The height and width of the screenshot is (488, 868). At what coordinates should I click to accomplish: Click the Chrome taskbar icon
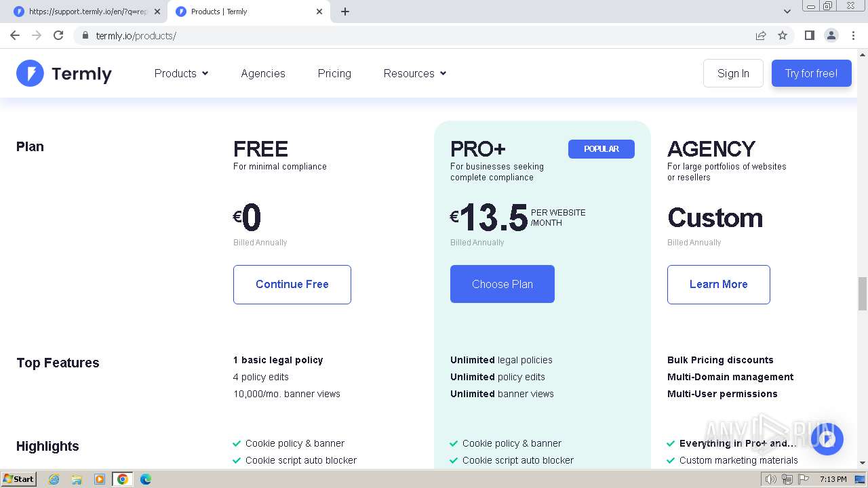123,479
